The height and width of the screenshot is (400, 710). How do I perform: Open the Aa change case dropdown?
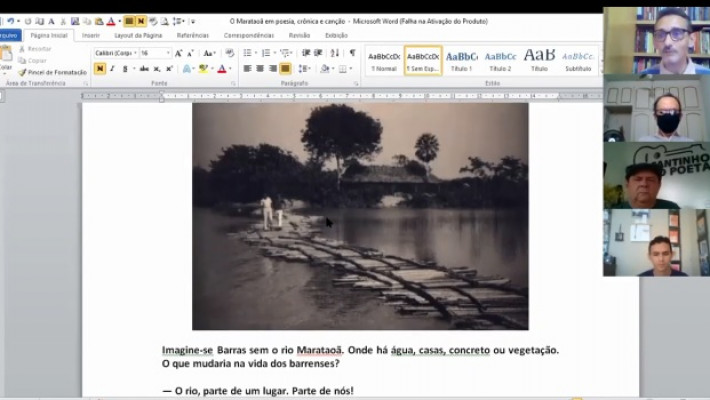(208, 53)
